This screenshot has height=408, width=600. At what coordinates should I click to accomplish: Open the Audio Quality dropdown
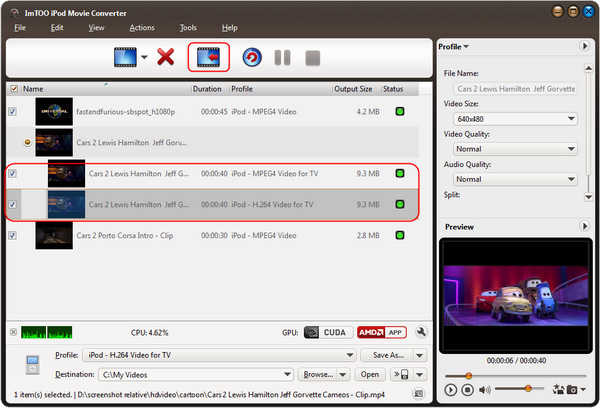(515, 179)
